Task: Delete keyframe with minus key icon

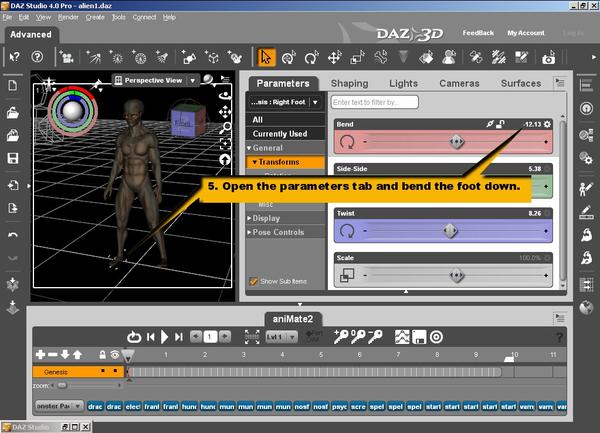Action: click(x=375, y=337)
